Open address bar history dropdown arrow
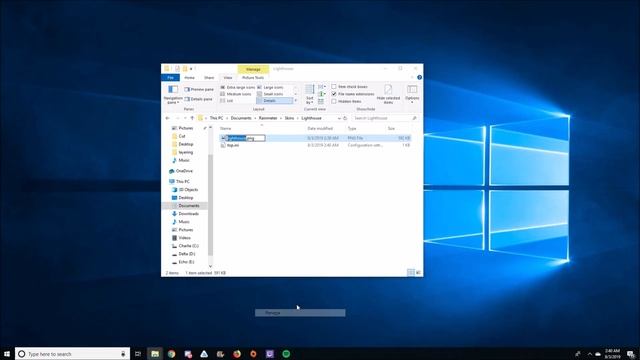The height and width of the screenshot is (360, 640). [339, 118]
